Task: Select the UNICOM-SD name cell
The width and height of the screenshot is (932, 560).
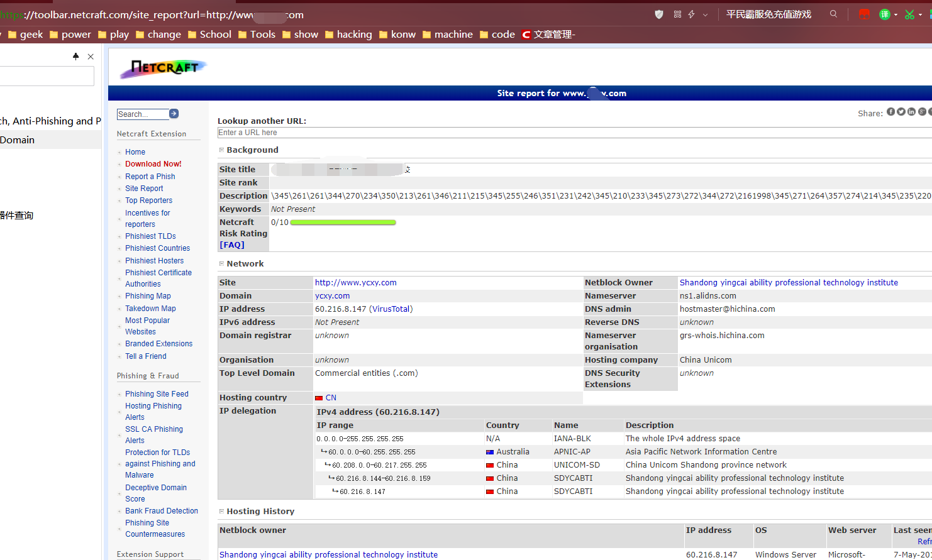Action: pos(577,464)
